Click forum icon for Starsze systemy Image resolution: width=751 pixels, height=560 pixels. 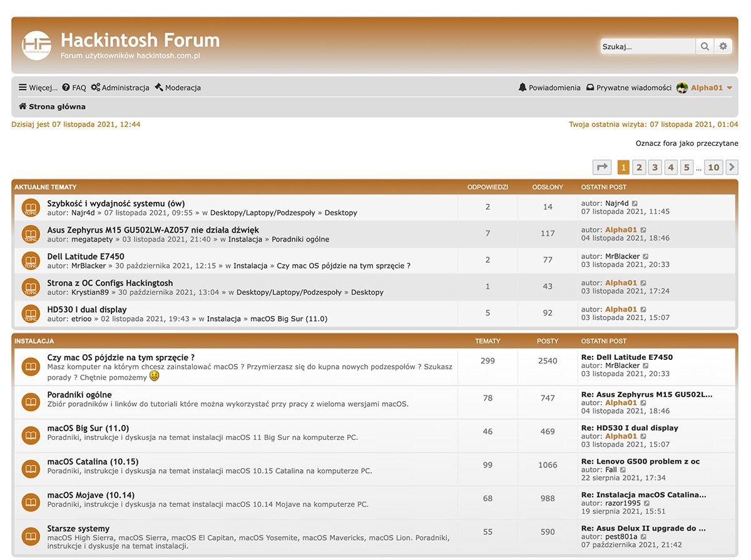coord(31,536)
